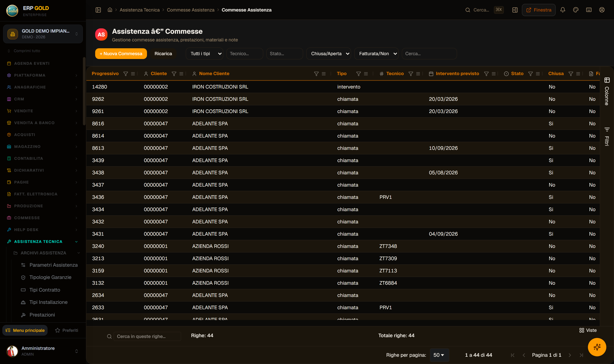This screenshot has width=614, height=364.
Task: Click the sidebar vertical scrollbar
Action: pyautogui.click(x=84, y=91)
